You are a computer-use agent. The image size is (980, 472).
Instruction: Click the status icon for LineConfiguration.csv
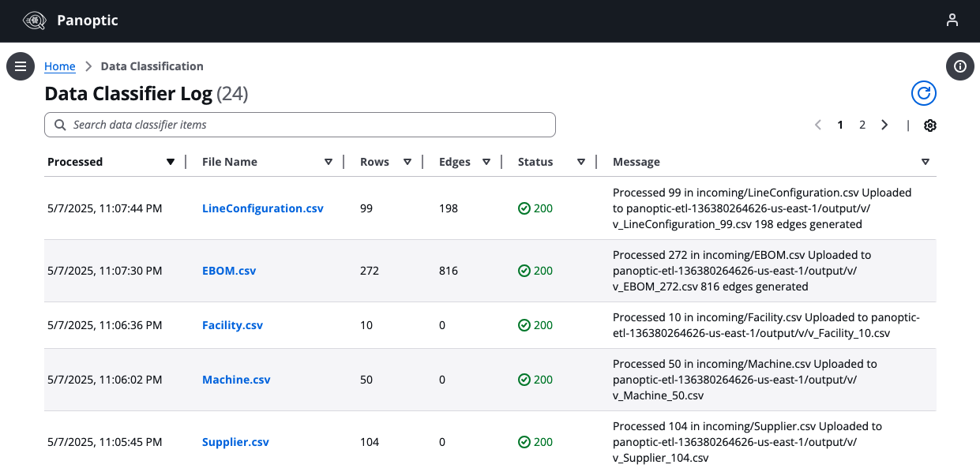click(x=524, y=208)
